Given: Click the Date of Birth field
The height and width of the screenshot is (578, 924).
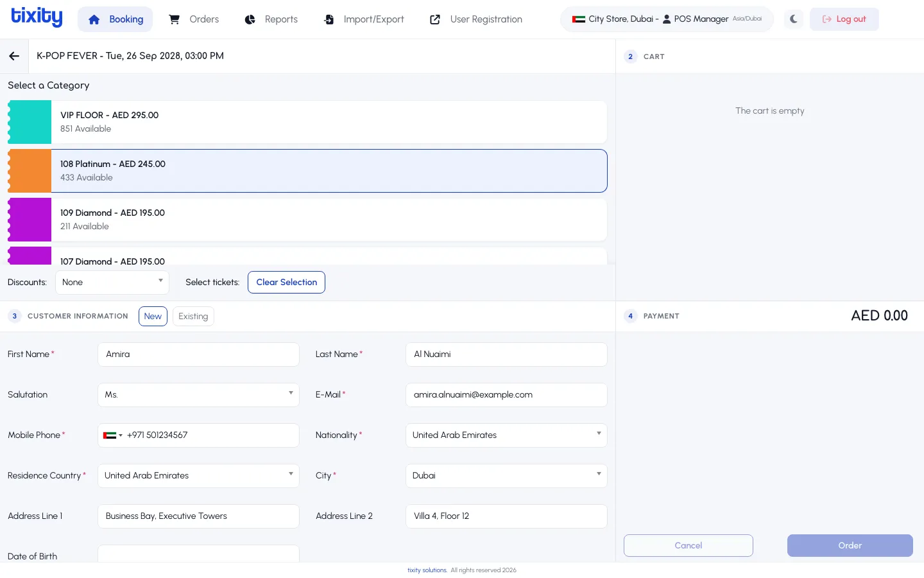Looking at the screenshot, I should [198, 554].
